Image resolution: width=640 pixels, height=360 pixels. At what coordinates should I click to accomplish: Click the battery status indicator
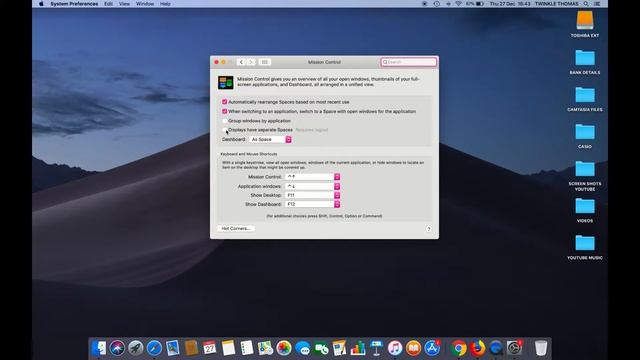tap(475, 4)
